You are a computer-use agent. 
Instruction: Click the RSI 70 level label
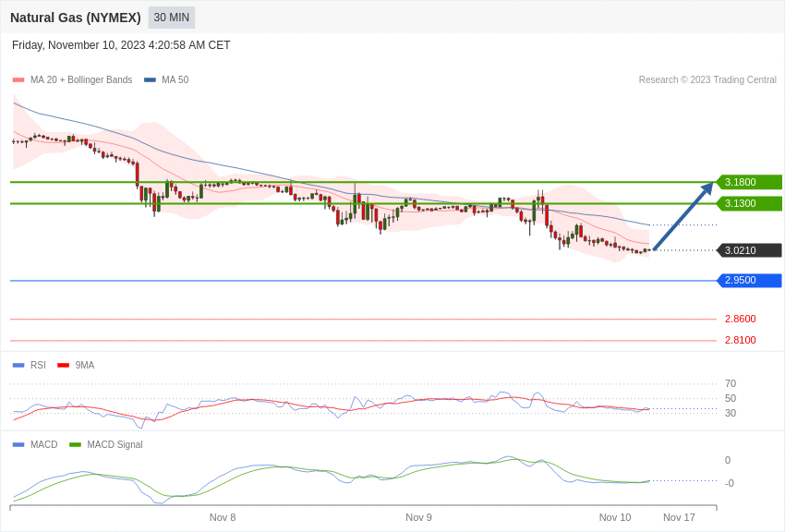(731, 384)
